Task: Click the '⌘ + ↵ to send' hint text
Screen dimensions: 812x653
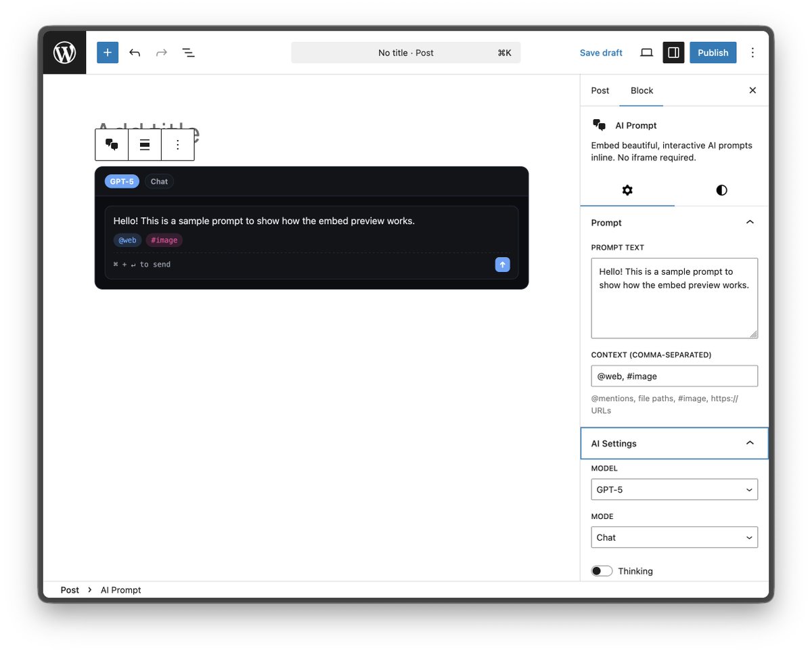Action: pos(142,265)
